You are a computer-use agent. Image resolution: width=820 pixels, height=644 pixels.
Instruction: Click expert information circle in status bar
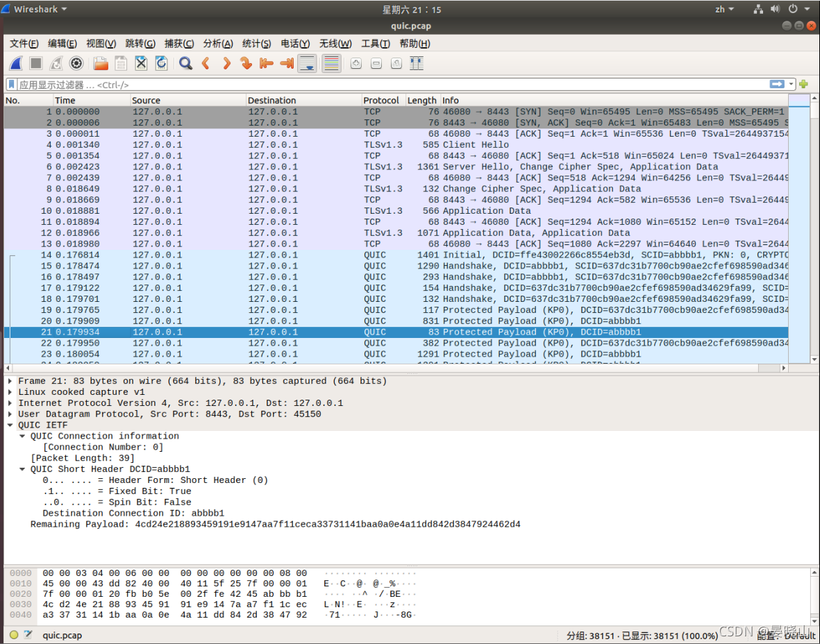point(14,635)
